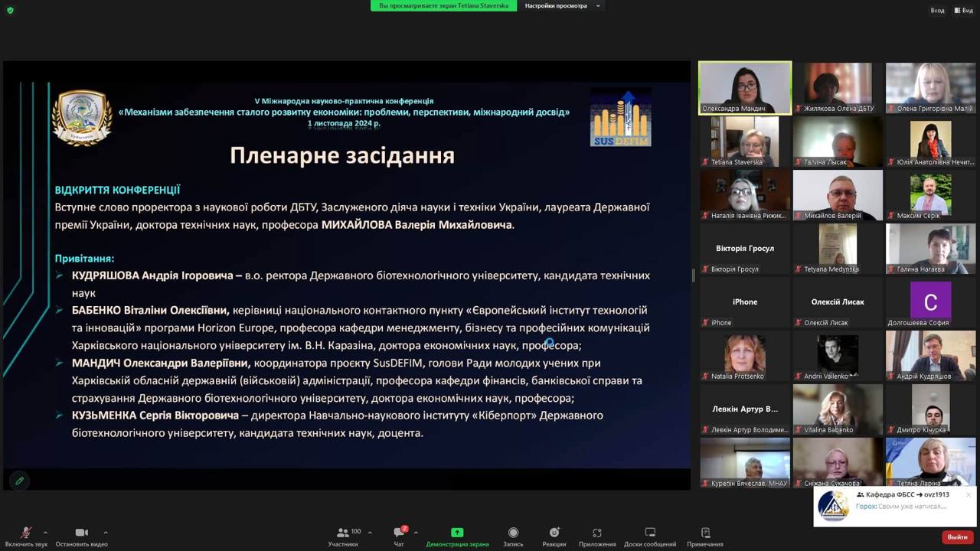
Task: Open the Приложения apps button
Action: pyautogui.click(x=597, y=536)
